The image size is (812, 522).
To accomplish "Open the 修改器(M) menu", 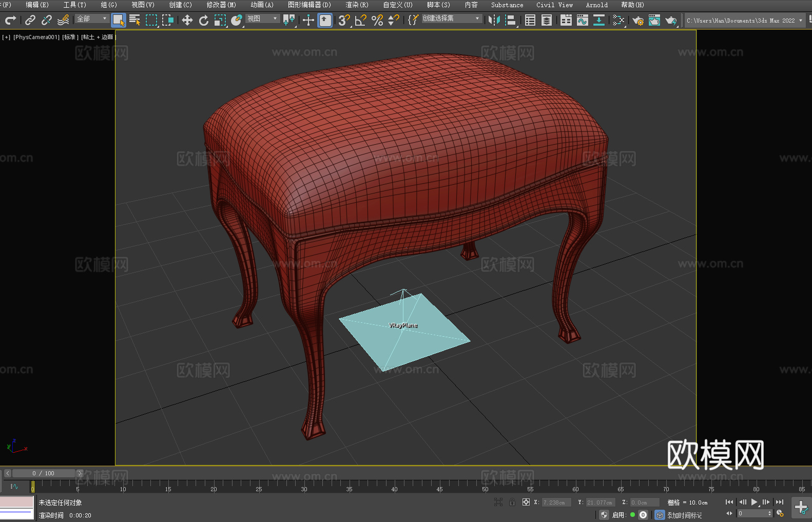I will click(x=221, y=5).
